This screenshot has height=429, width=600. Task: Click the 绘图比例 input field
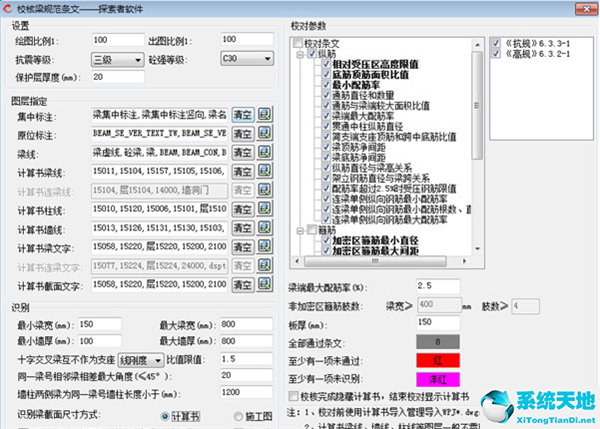[118, 40]
